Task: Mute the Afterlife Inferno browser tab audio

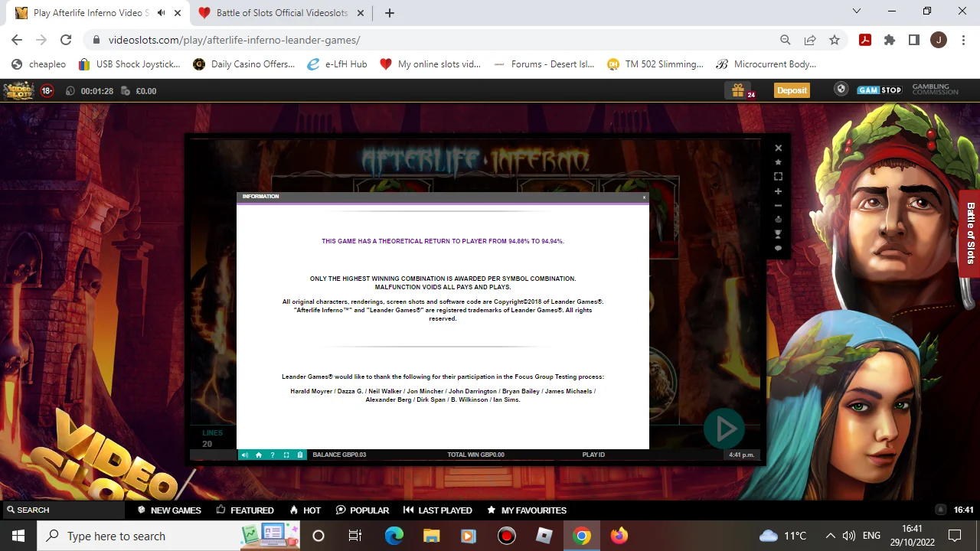Action: (x=161, y=12)
